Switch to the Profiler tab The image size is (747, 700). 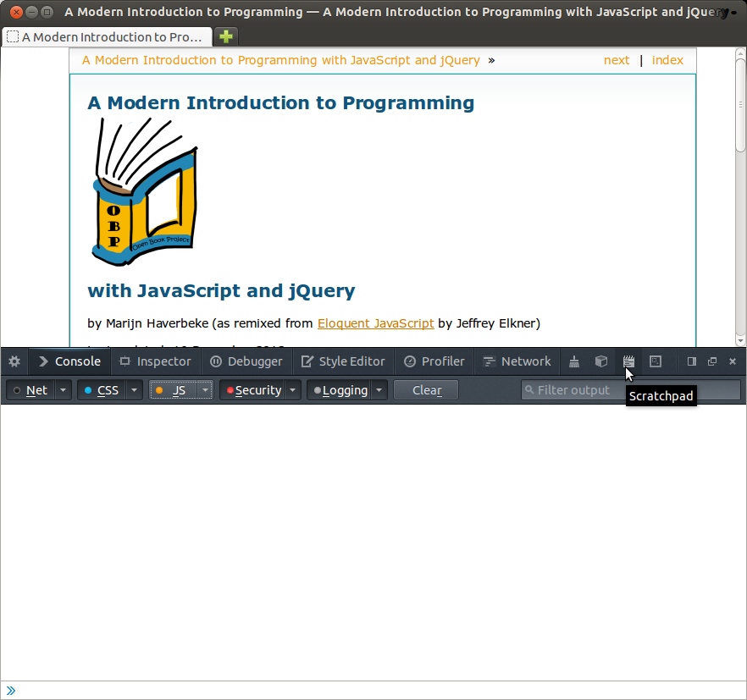coord(434,362)
